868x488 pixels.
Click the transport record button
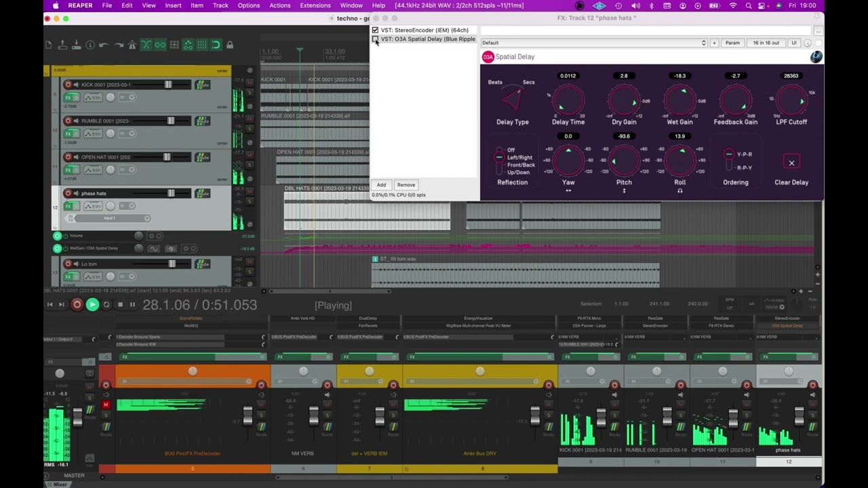[77, 305]
